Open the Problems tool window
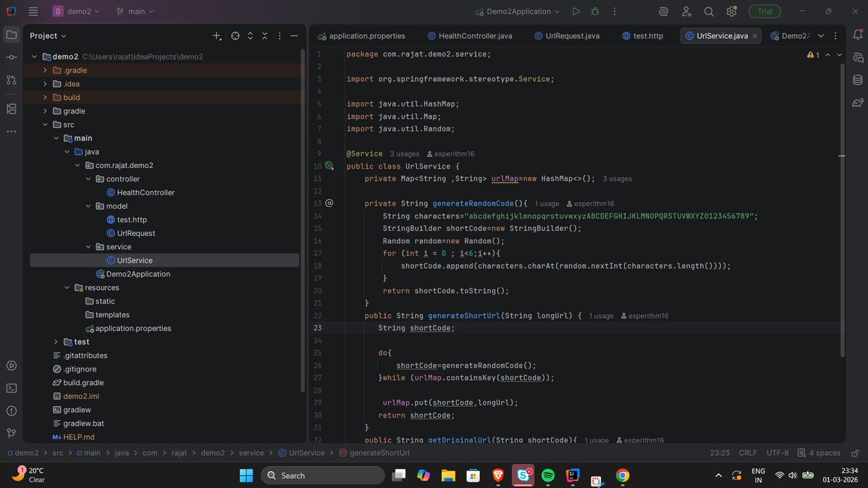The height and width of the screenshot is (488, 868). tap(11, 411)
